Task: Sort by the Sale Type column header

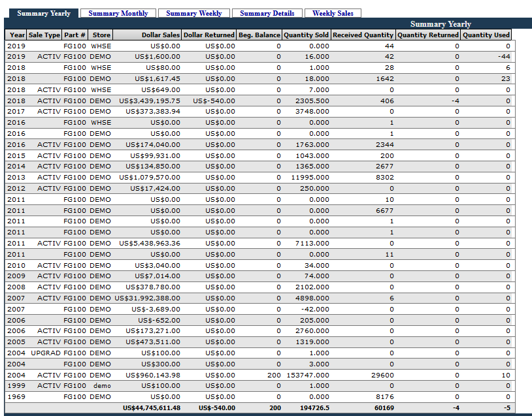Action: pos(44,35)
